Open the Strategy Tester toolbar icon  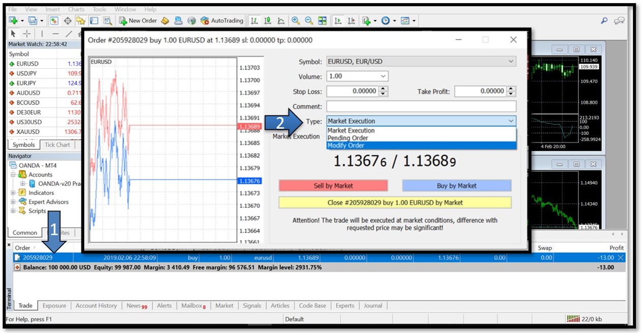coord(107,21)
